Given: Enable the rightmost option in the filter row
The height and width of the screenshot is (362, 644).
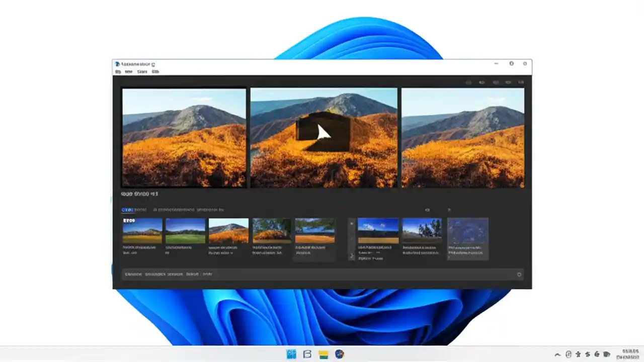Looking at the screenshot, I should [x=211, y=210].
